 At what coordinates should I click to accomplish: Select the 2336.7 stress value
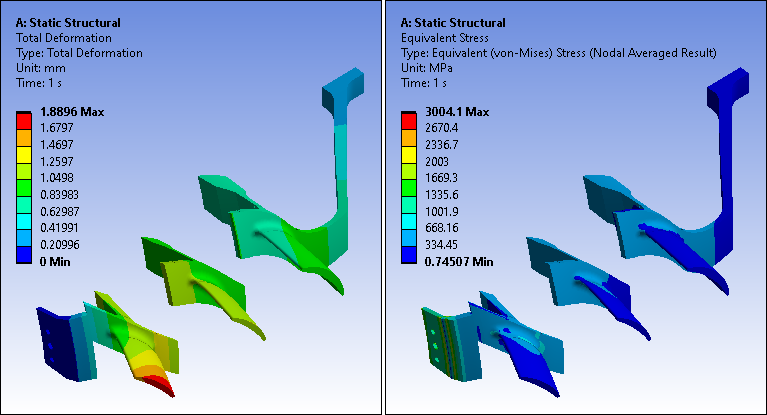pos(442,145)
